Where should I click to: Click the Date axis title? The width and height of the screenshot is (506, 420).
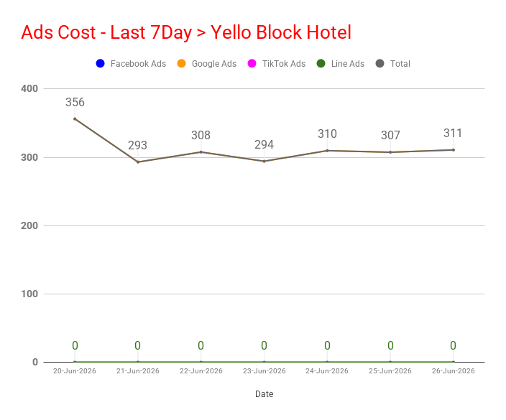coord(264,394)
